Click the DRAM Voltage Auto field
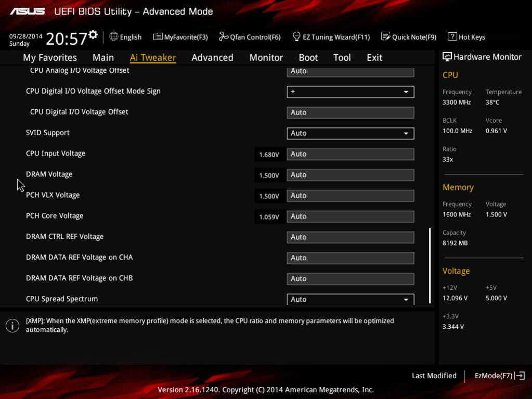Image resolution: width=532 pixels, height=399 pixels. (351, 175)
